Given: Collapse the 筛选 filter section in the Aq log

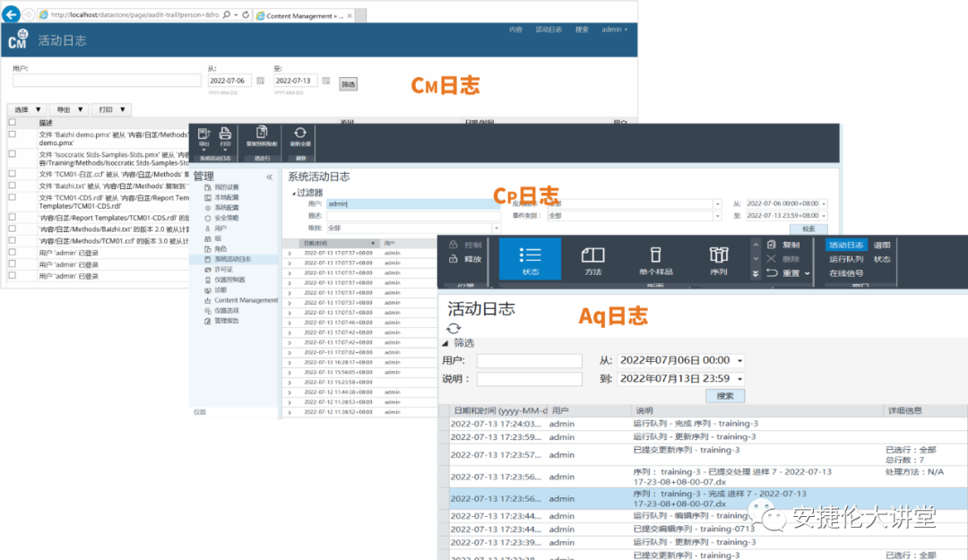Looking at the screenshot, I should click(445, 343).
